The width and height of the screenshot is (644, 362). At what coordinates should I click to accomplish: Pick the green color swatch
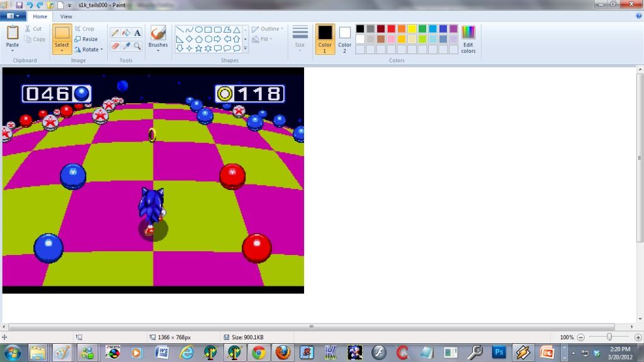[x=422, y=29]
